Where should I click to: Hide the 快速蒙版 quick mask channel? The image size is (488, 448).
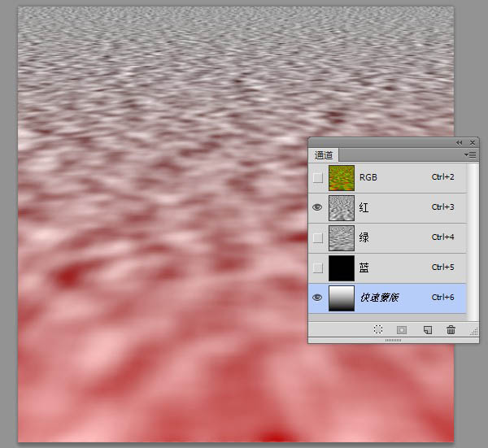pos(317,298)
